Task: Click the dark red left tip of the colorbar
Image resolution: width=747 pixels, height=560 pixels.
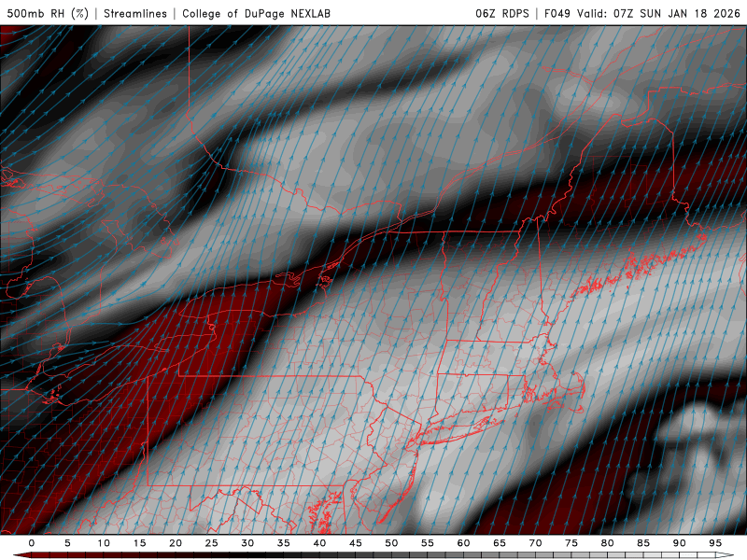Action: click(x=21, y=555)
